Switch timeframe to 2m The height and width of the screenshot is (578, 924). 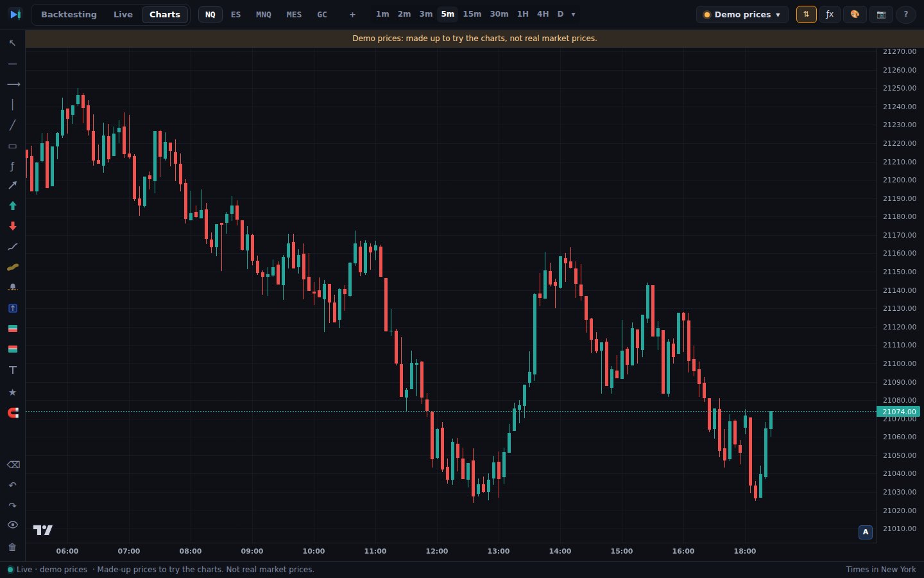coord(404,14)
